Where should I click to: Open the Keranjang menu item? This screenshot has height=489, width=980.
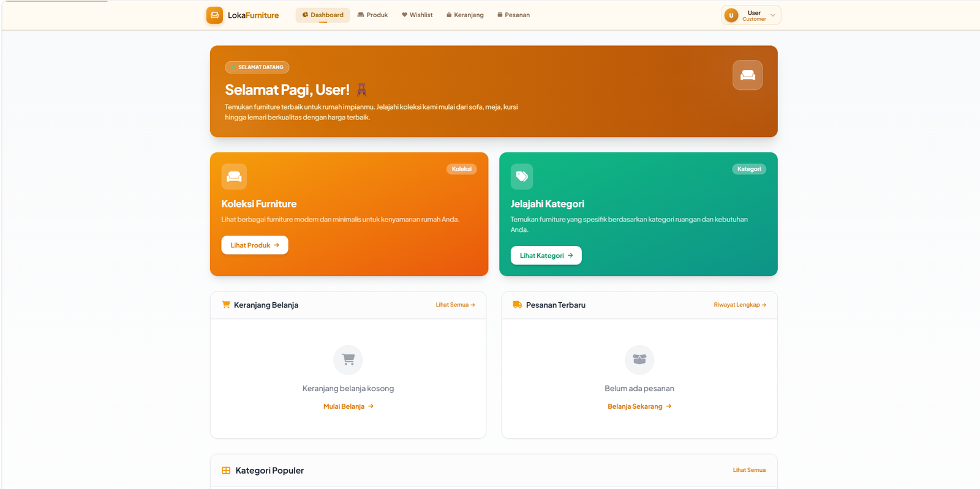tap(465, 15)
